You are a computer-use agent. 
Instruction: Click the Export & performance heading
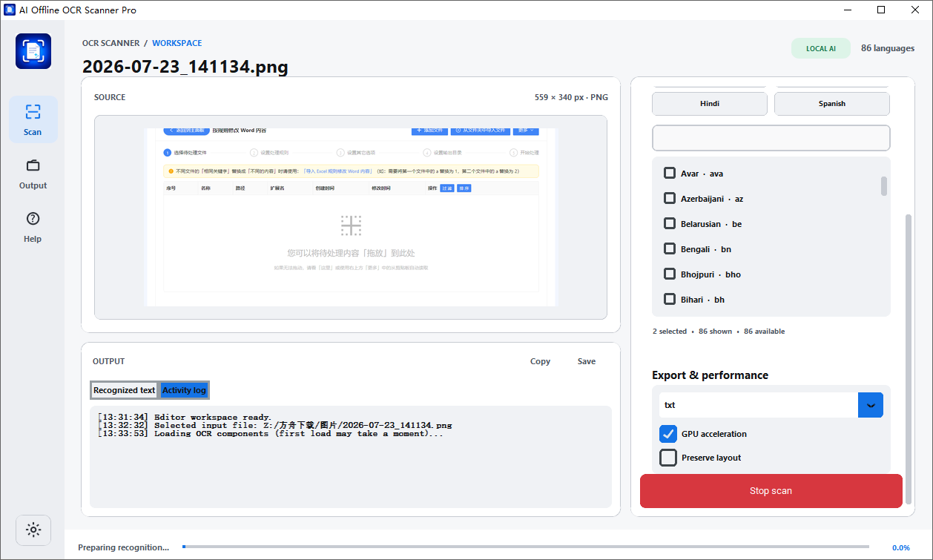click(710, 375)
